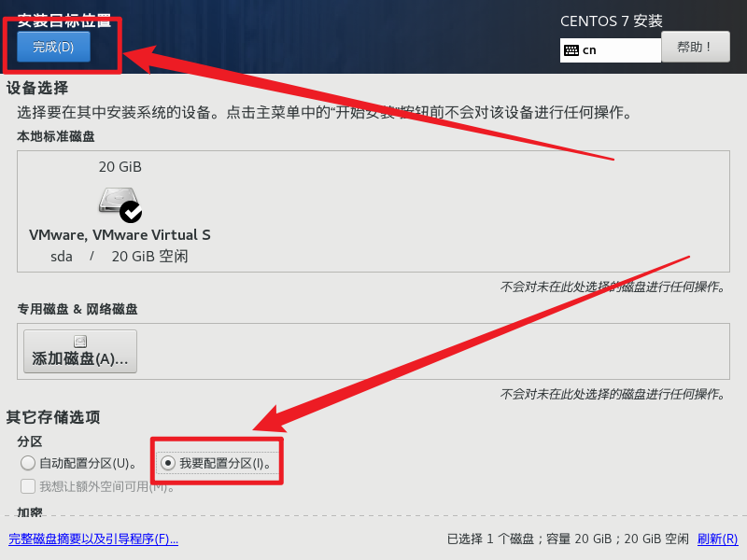Click the small disk icon inside 添加磁盘 button

click(x=80, y=341)
